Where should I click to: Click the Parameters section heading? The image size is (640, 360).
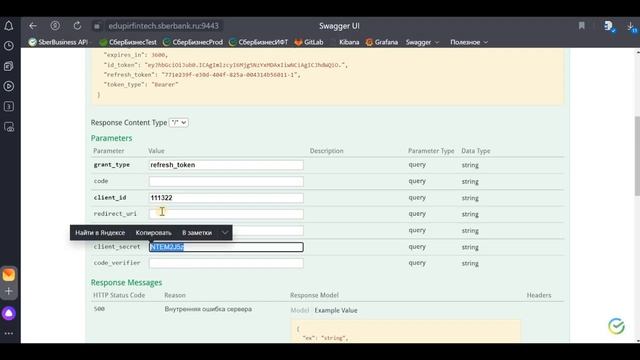point(111,138)
